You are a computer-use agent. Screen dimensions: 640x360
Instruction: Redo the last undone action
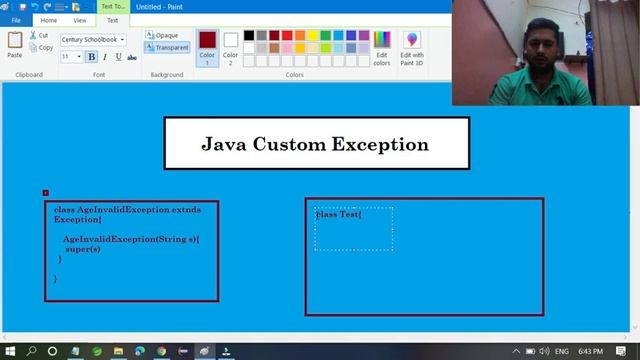coord(47,7)
